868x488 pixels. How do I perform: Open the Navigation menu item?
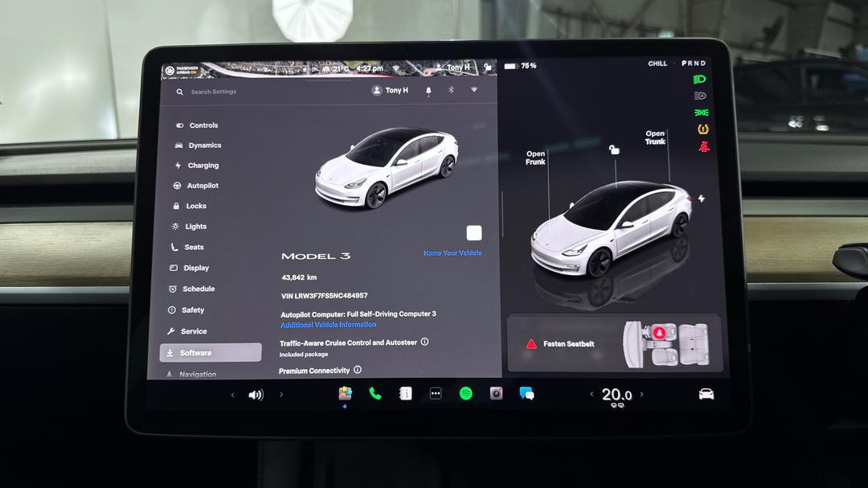[x=191, y=374]
